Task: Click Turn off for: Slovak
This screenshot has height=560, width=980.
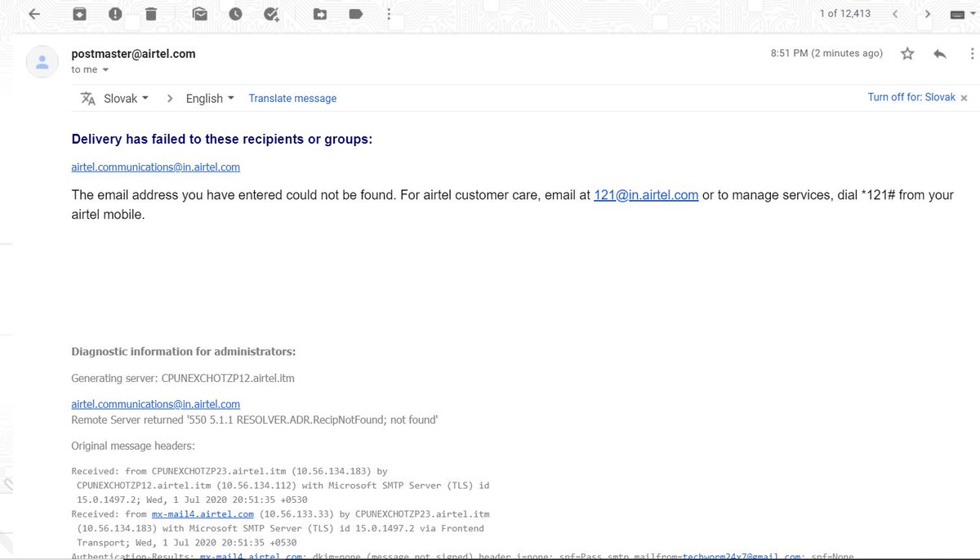Action: [911, 97]
